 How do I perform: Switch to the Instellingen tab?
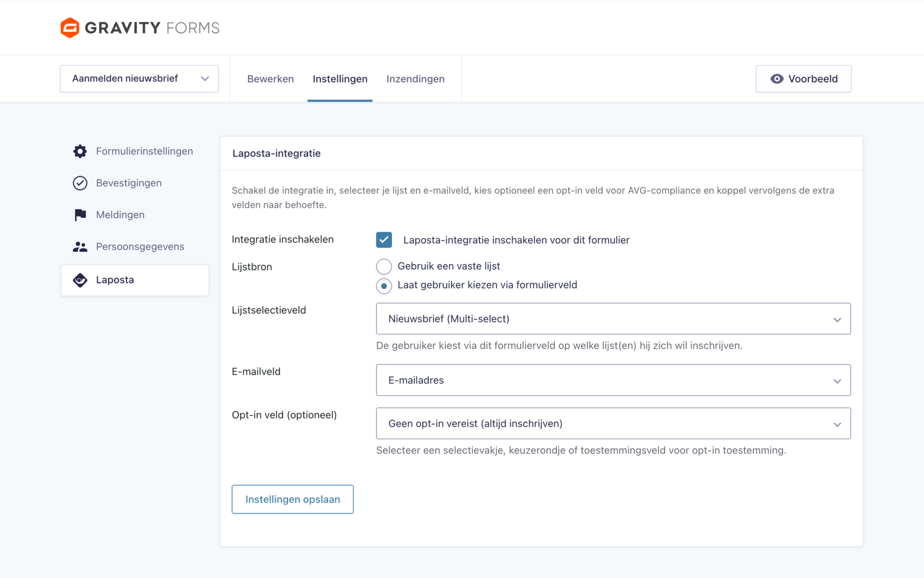pos(340,79)
